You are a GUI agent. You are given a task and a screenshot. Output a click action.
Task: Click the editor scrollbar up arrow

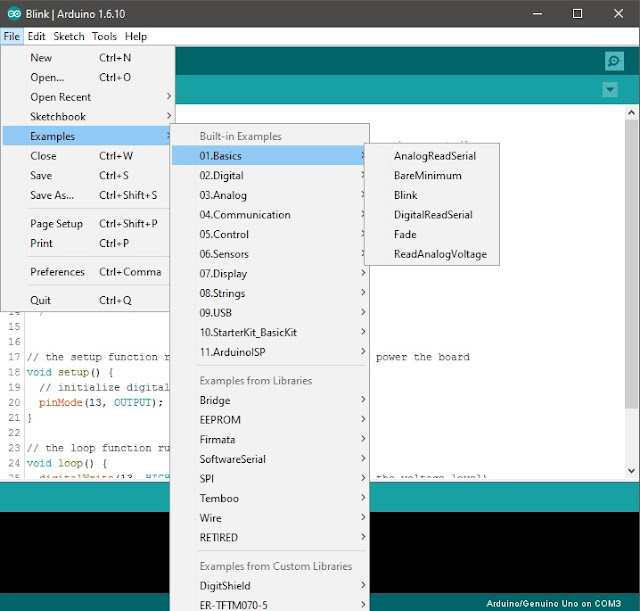(x=631, y=113)
